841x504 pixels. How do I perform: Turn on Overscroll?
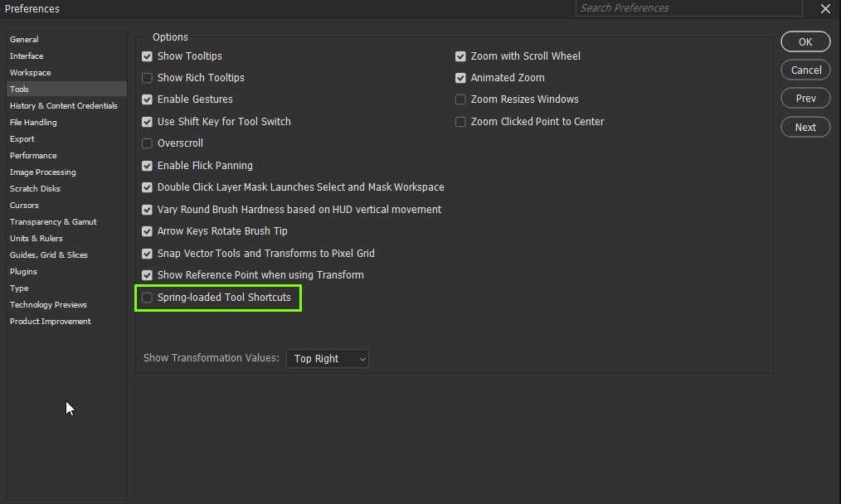147,143
